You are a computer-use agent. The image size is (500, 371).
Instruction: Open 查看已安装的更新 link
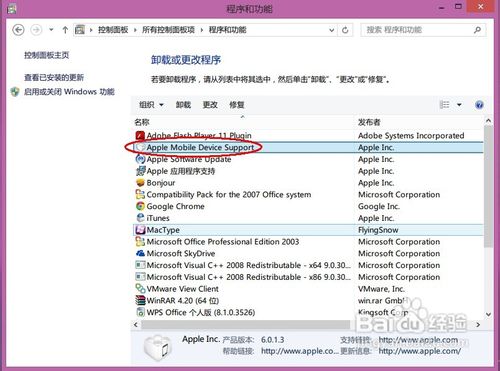(54, 77)
